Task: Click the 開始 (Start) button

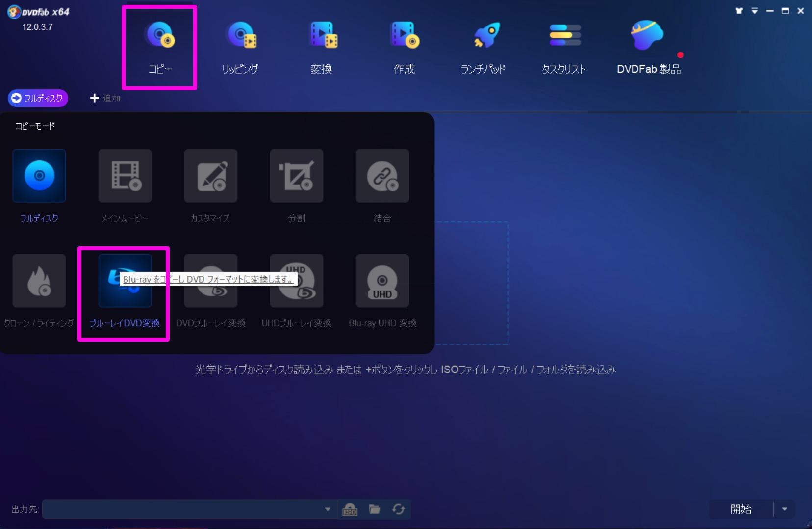Action: pyautogui.click(x=741, y=509)
